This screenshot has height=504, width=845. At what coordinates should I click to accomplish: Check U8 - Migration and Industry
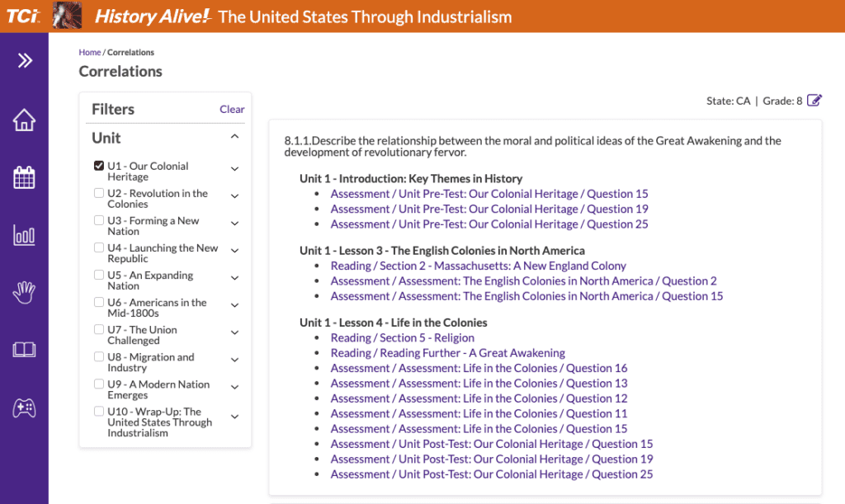99,356
